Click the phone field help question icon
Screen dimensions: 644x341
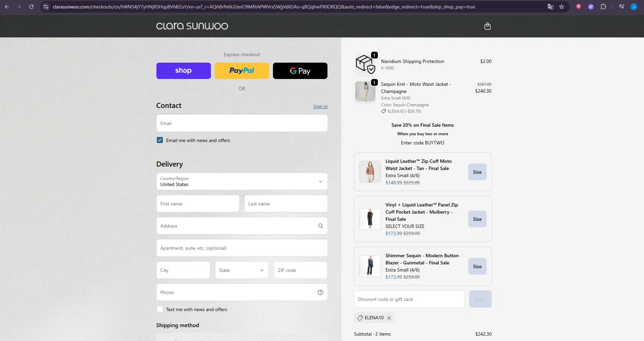coord(320,292)
